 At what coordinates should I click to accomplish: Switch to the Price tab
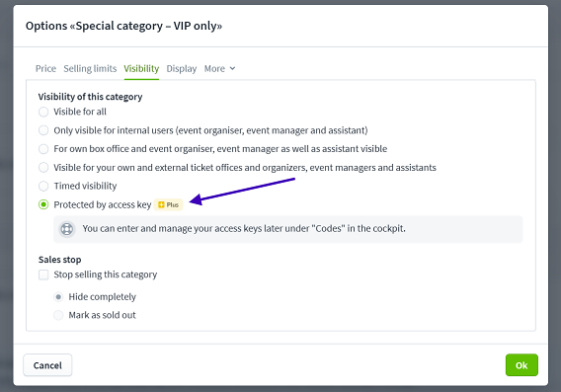pos(45,69)
